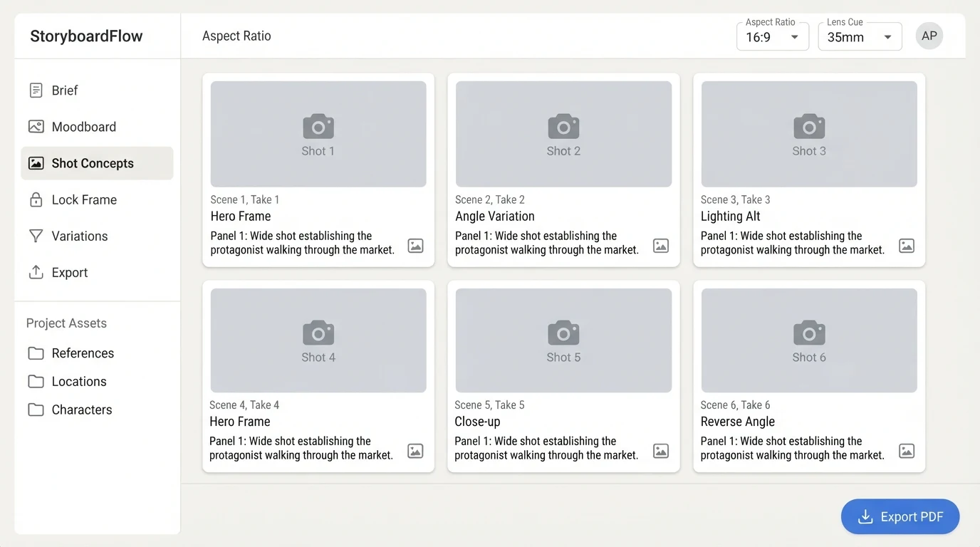The image size is (980, 547).
Task: Open the Variations page
Action: (x=97, y=236)
